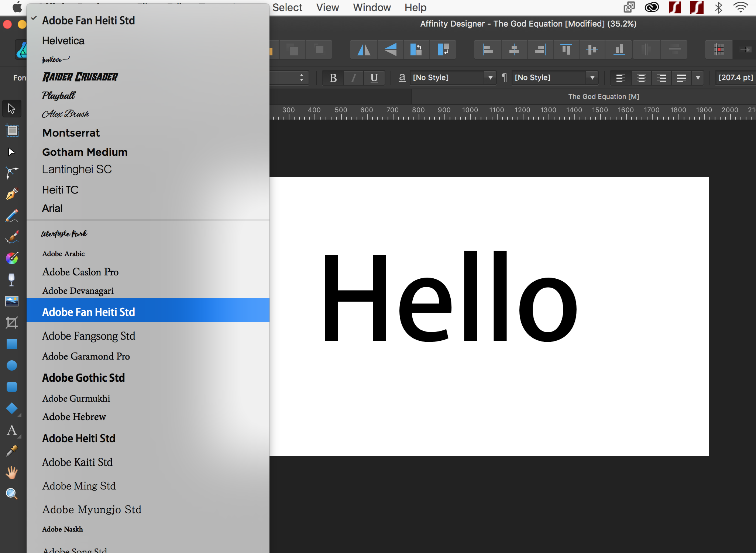Choose Gotham Medium font
Screen dimensions: 756x553
[x=148, y=152]
